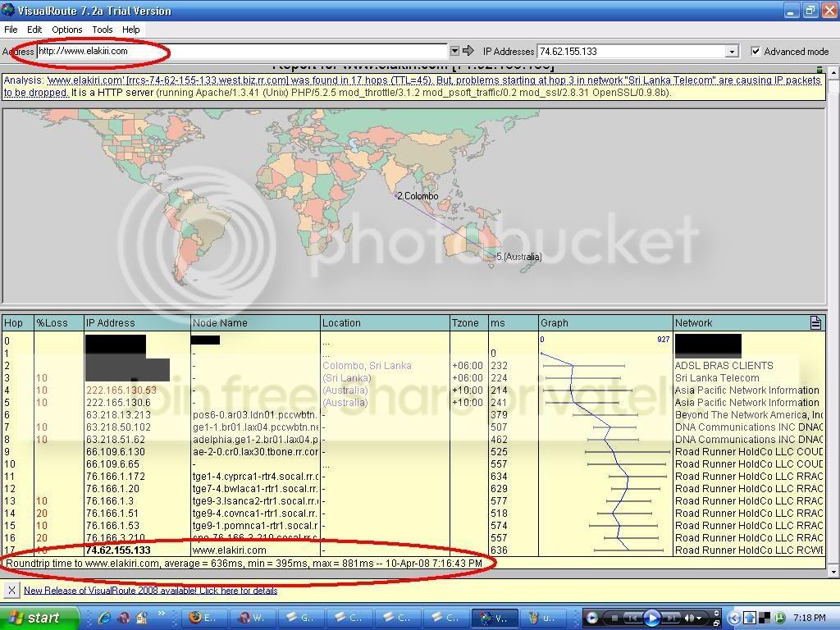Click the report page icon in table header
This screenshot has height=630, width=840.
coord(815,322)
